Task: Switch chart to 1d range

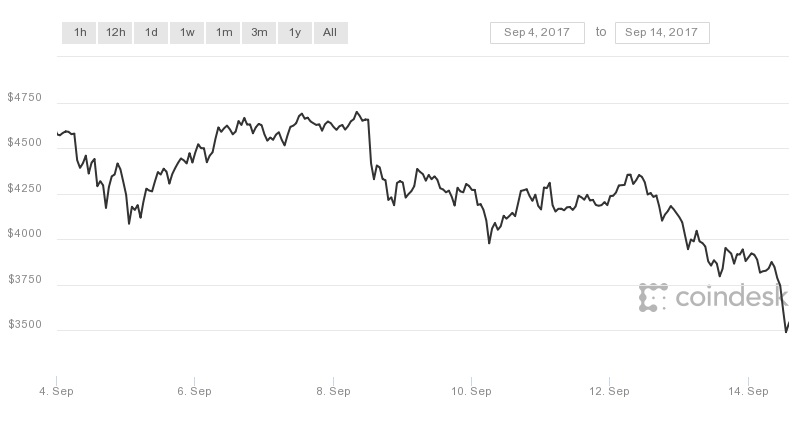Action: (x=151, y=33)
